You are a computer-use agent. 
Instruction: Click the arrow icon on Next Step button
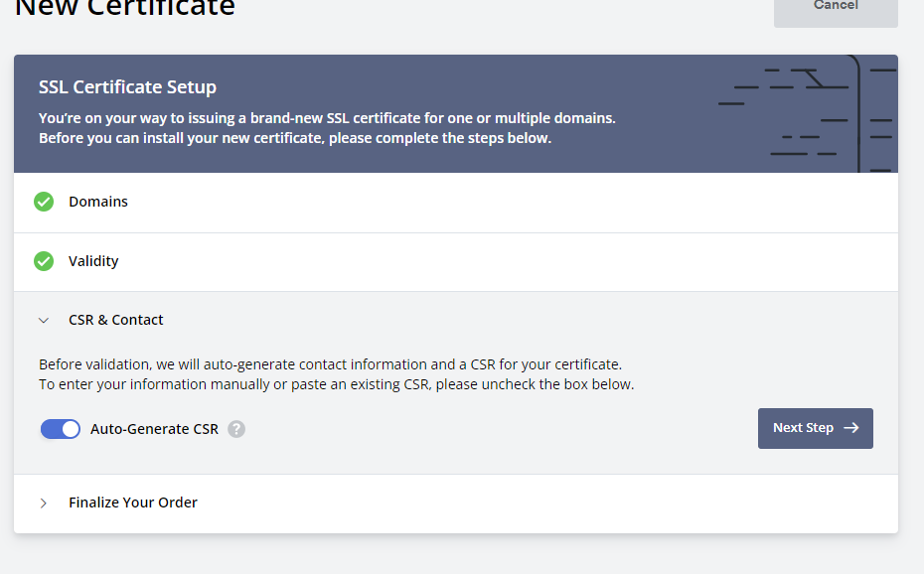(x=850, y=428)
